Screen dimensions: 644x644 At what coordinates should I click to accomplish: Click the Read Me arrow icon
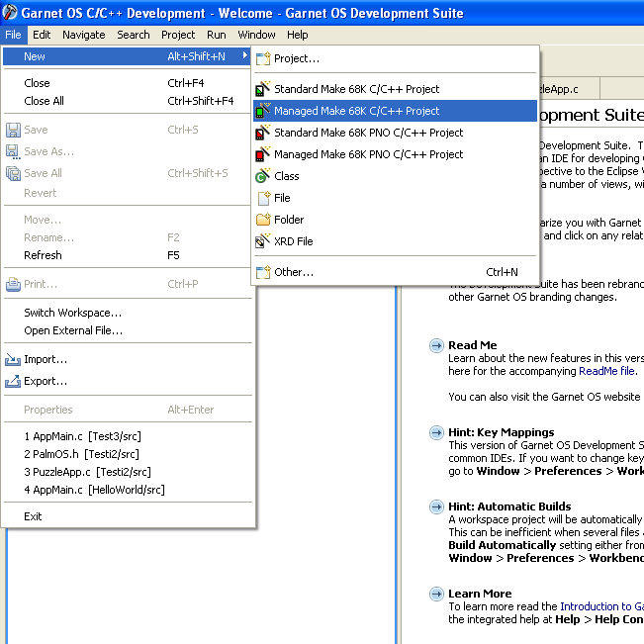436,345
